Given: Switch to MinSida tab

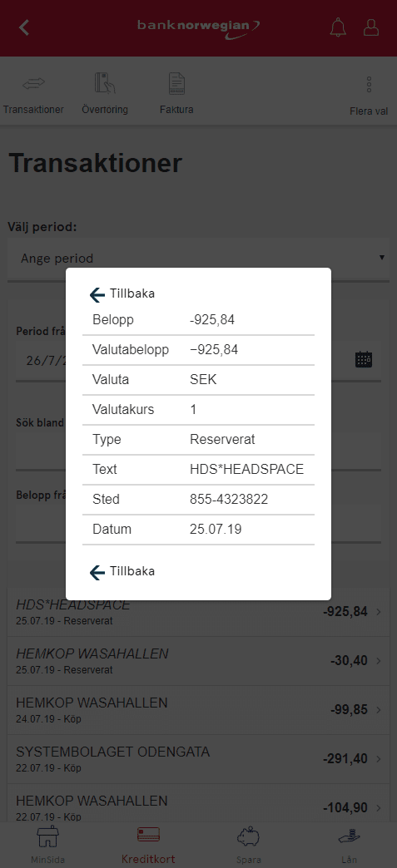Looking at the screenshot, I should click(47, 846).
